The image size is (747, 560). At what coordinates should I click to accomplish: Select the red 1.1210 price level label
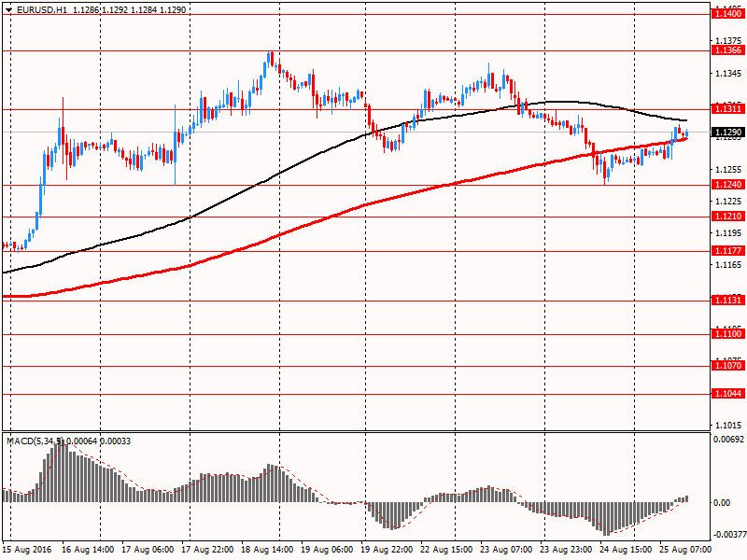point(728,217)
